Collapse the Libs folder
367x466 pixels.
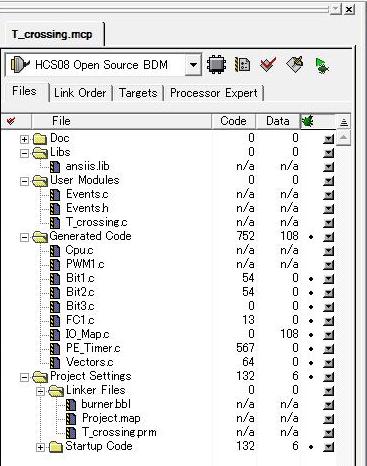(24, 153)
